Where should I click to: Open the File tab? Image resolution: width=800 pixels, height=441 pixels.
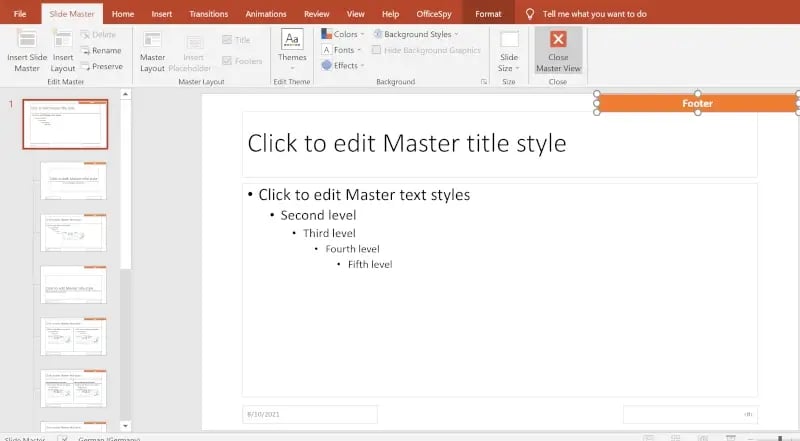20,14
